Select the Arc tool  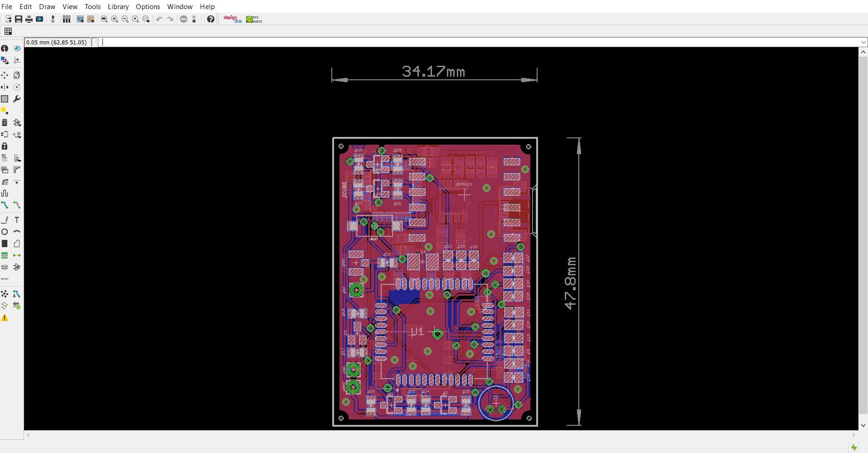tap(17, 232)
